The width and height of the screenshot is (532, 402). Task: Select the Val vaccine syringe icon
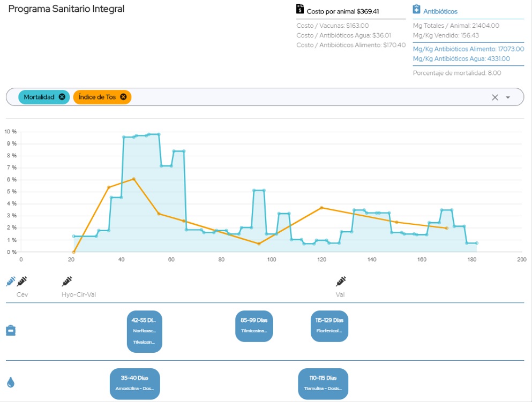click(x=341, y=281)
